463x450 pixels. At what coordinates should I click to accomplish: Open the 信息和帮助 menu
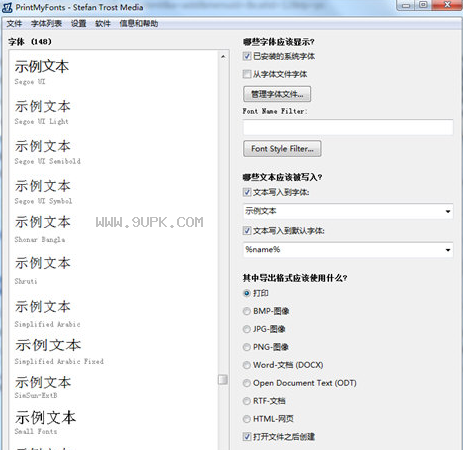coord(139,24)
